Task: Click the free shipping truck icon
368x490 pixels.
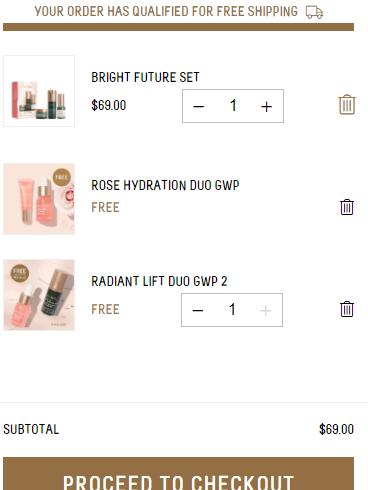Action: coord(314,12)
